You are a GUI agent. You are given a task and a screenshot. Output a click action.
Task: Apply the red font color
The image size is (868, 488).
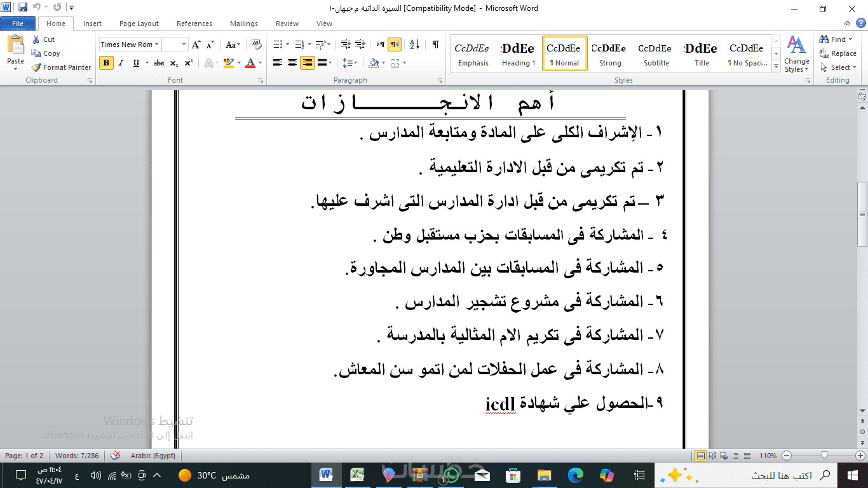tap(250, 63)
